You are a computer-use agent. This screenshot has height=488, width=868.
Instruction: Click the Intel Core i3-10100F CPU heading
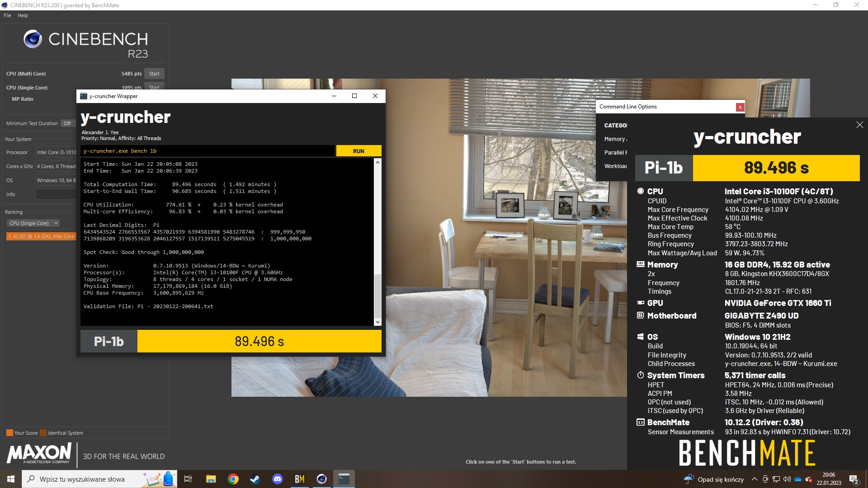pyautogui.click(x=778, y=191)
